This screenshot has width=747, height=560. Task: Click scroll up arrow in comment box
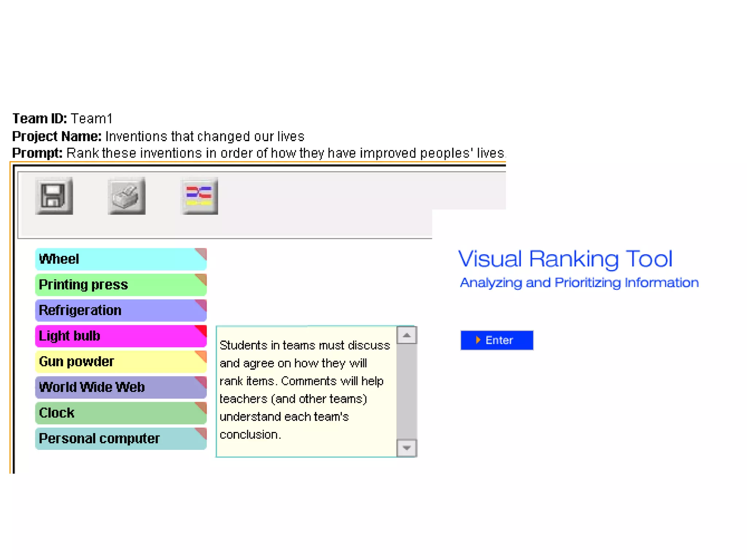pos(406,335)
